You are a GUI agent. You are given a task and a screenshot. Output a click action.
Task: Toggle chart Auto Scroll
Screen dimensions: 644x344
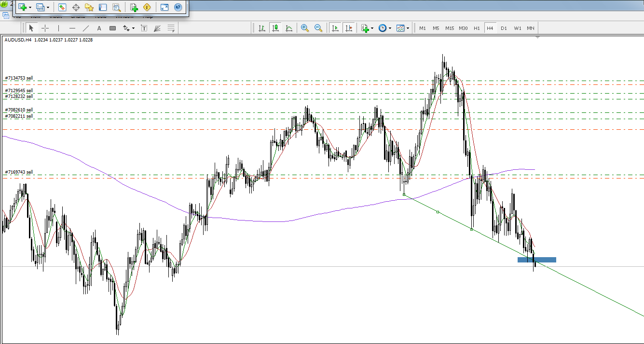[335, 28]
